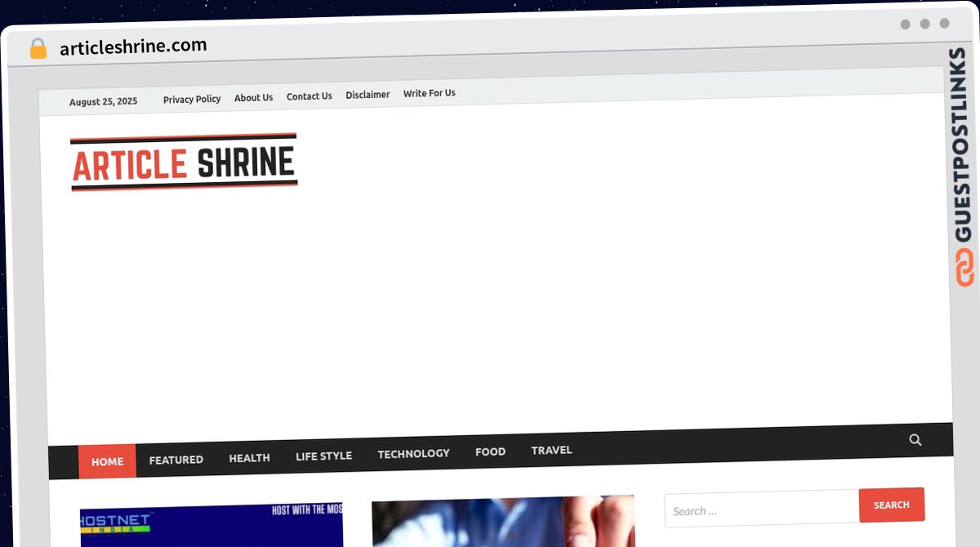
Task: Select the Home navigation tab
Action: [x=107, y=461]
